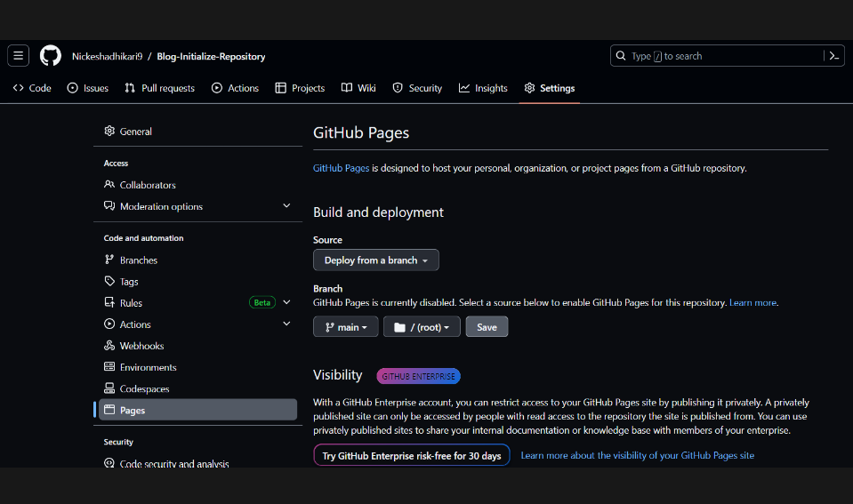The width and height of the screenshot is (853, 504).
Task: Go to the Projects tab
Action: tap(300, 88)
